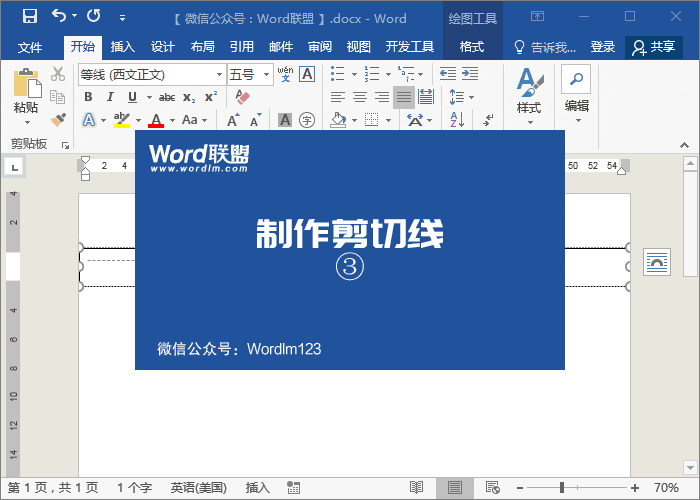Switch to the 布局 (Layout) tab
700x500 pixels.
[202, 46]
